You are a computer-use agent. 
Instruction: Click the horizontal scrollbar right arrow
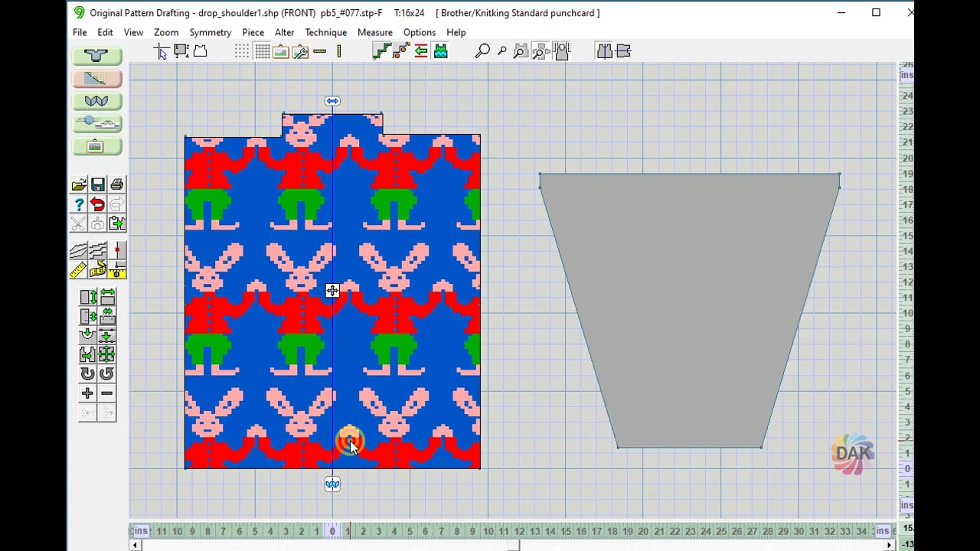point(889,545)
